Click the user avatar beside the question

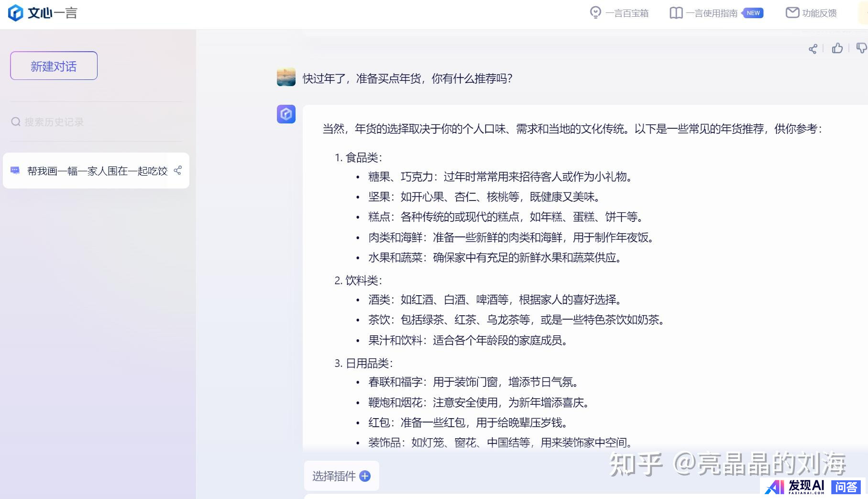pos(286,77)
